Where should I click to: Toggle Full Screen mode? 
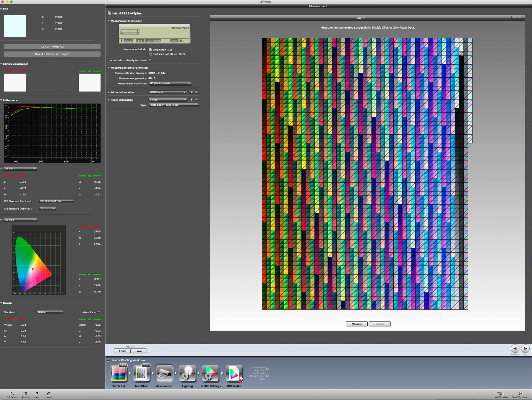tap(12, 395)
